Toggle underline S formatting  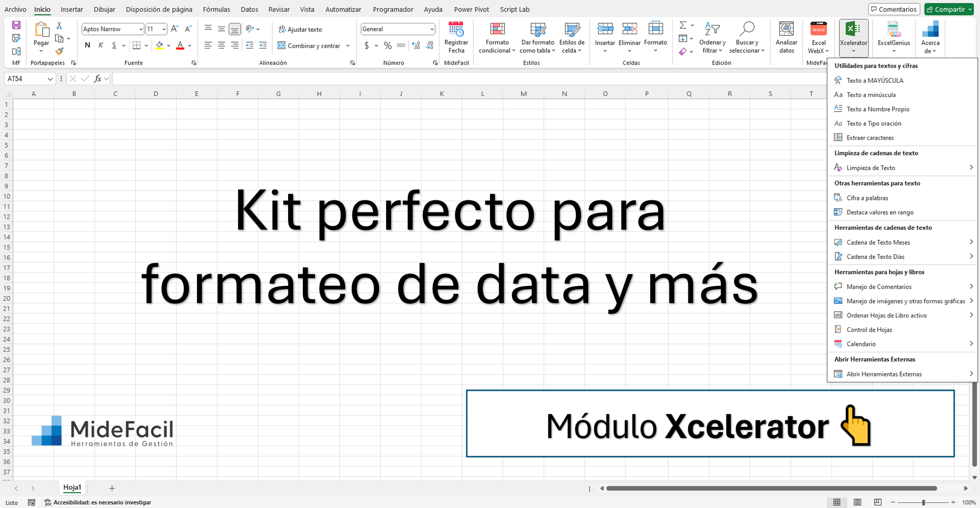(114, 46)
